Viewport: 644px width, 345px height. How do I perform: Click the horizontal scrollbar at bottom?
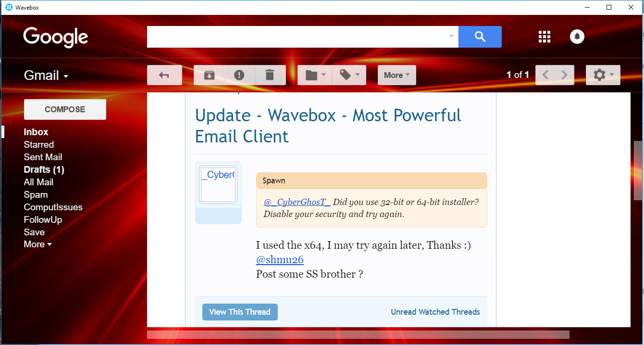tap(358, 334)
